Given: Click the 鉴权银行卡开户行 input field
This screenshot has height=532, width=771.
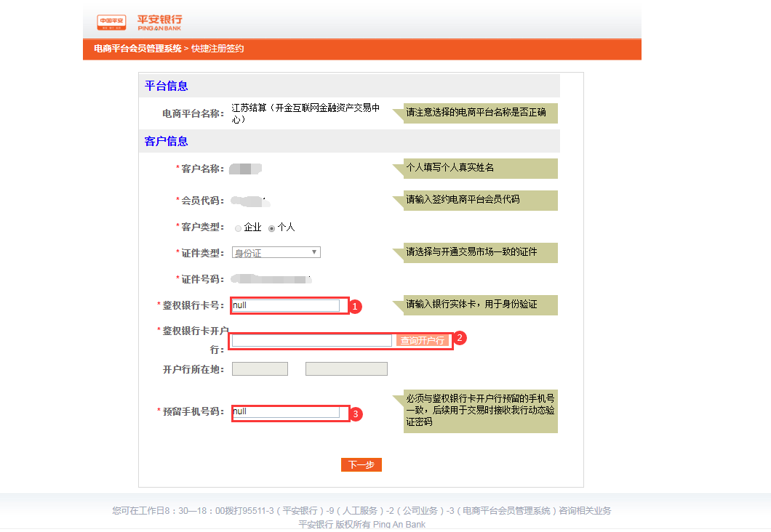Looking at the screenshot, I should click(312, 340).
